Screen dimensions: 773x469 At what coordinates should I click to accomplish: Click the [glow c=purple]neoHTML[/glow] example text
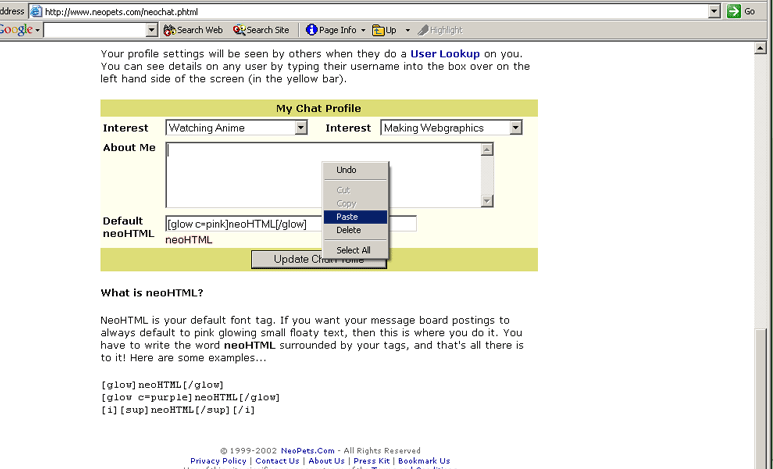[190, 397]
